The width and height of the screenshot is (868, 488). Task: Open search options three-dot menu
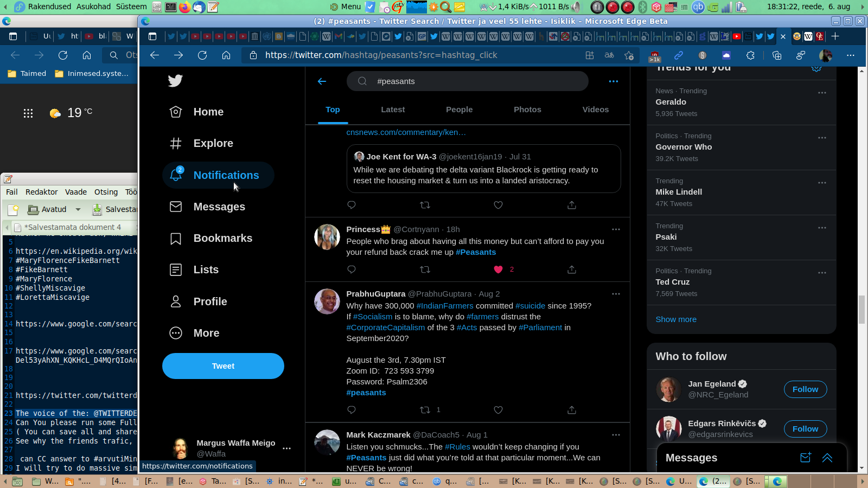click(x=614, y=81)
